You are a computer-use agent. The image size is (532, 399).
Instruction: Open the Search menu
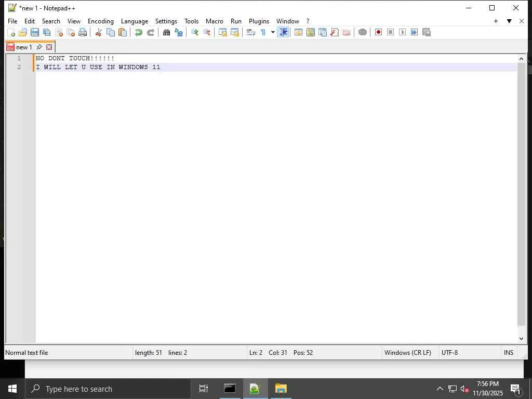tap(51, 21)
